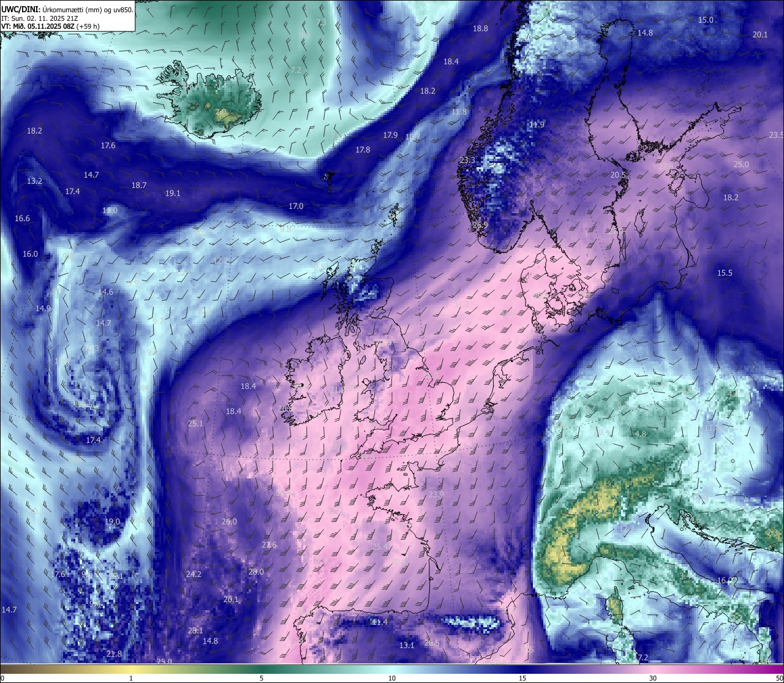The height and width of the screenshot is (683, 784).
Task: Click the 13.1 value label
Action: pos(407,645)
